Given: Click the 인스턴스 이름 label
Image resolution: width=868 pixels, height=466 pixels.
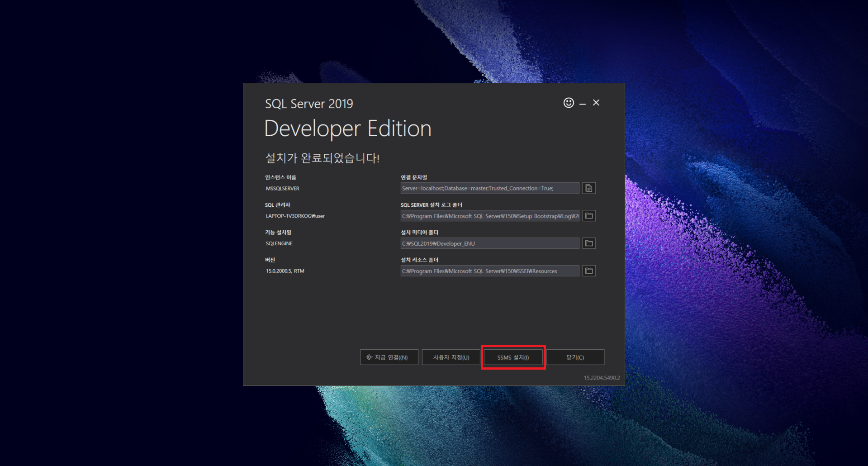Looking at the screenshot, I should (280, 177).
